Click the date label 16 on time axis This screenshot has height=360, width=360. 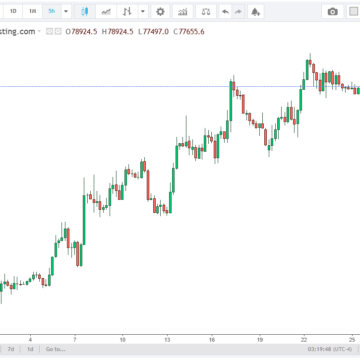212,340
